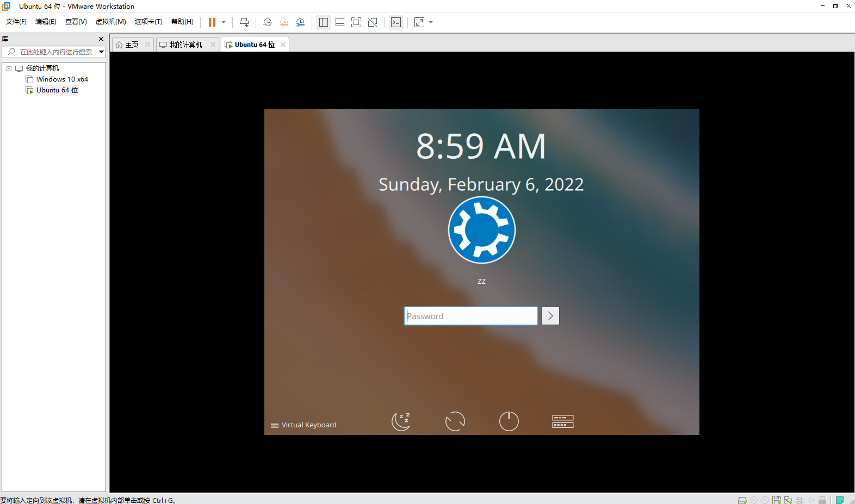Close the Ubuntu 64 位 tab
This screenshot has height=504, width=855.
click(x=283, y=45)
